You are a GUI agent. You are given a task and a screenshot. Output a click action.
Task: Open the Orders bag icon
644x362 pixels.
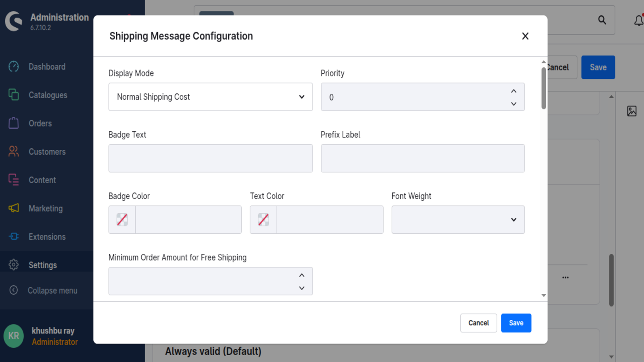13,123
